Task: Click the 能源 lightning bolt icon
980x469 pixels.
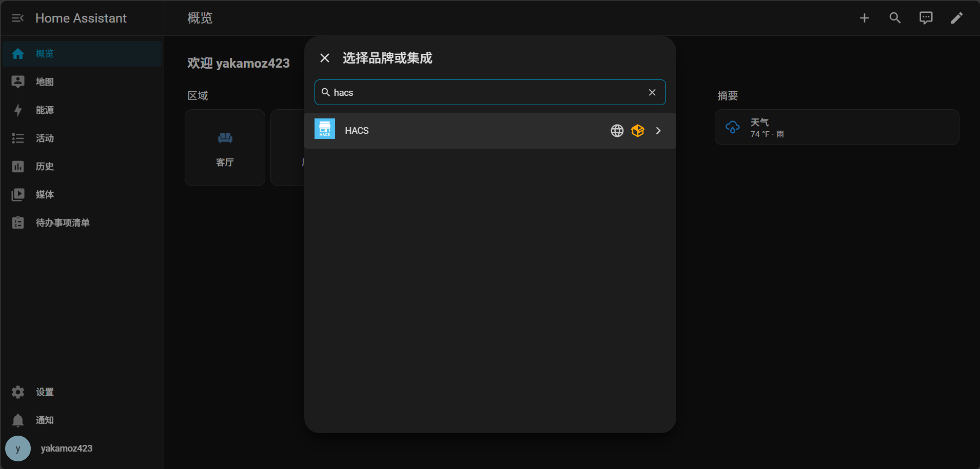Action: 18,110
